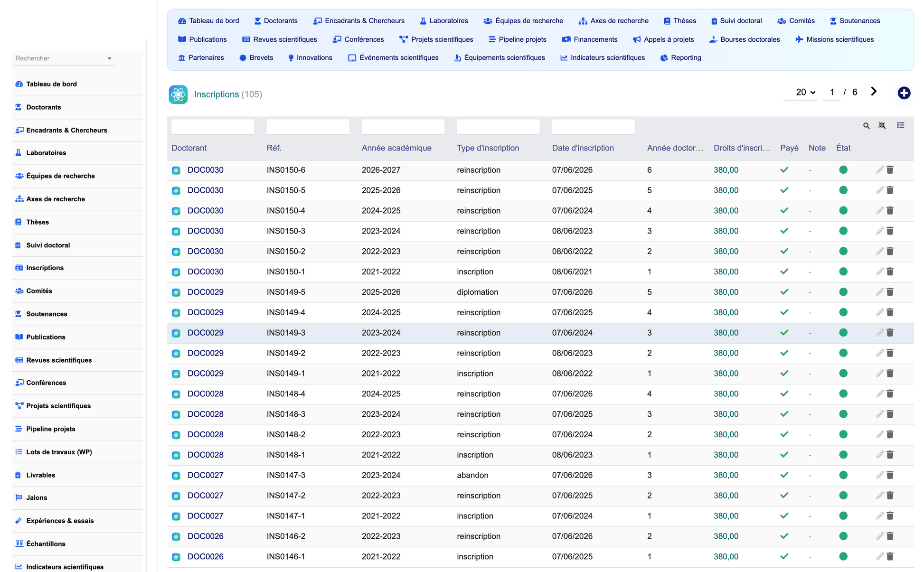
Task: Sort by the Type d'inscription column header
Action: click(488, 148)
